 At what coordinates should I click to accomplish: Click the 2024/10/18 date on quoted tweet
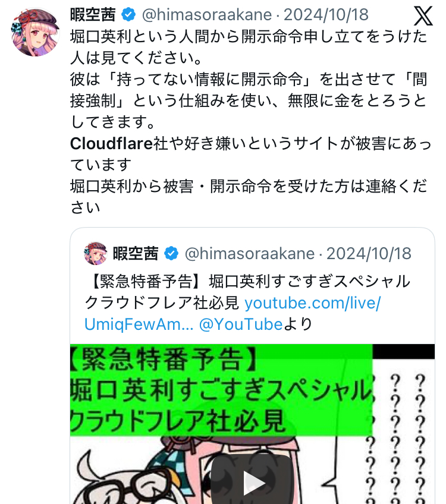[369, 254]
